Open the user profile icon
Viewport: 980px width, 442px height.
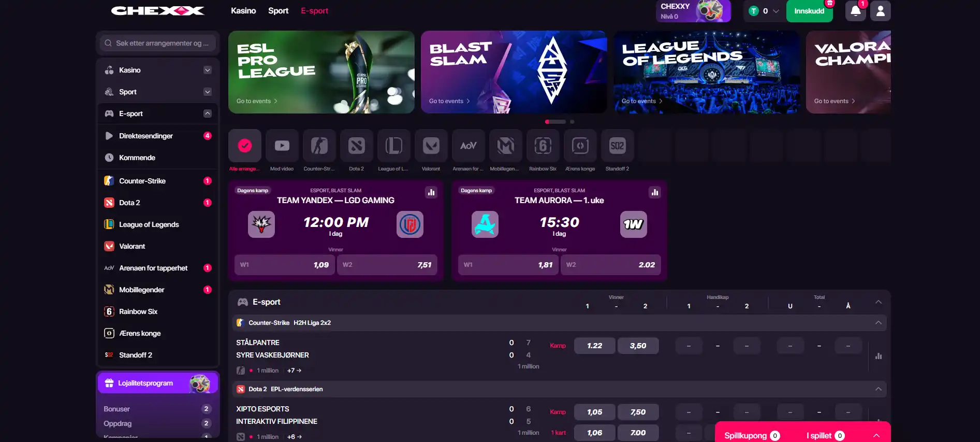(x=880, y=11)
